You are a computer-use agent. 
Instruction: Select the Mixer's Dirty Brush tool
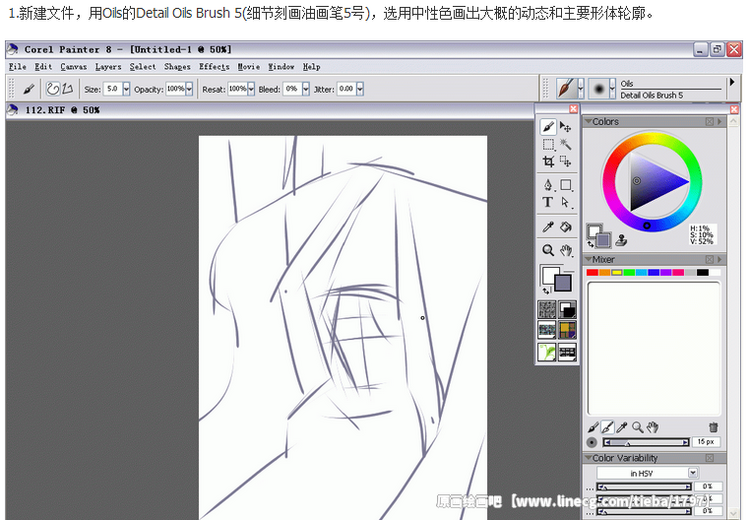coord(593,427)
